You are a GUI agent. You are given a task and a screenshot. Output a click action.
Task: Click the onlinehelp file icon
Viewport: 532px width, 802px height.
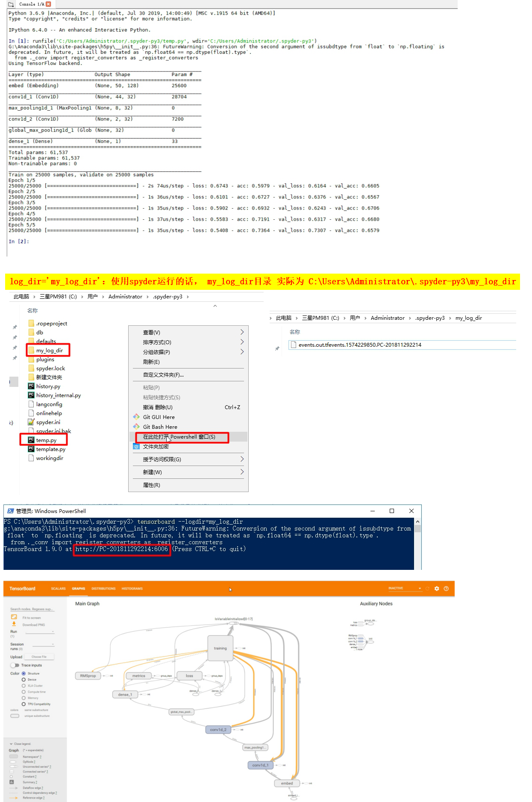tap(31, 413)
